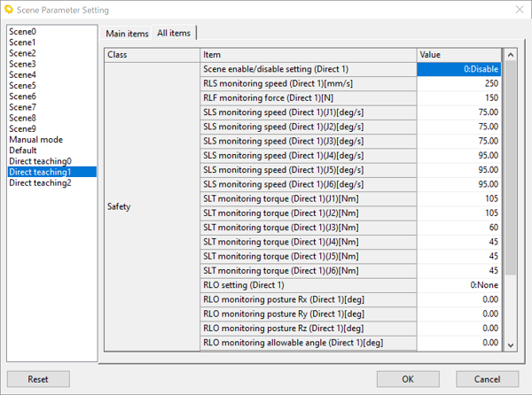Edit the RLS monitoring speed value 250

459,83
